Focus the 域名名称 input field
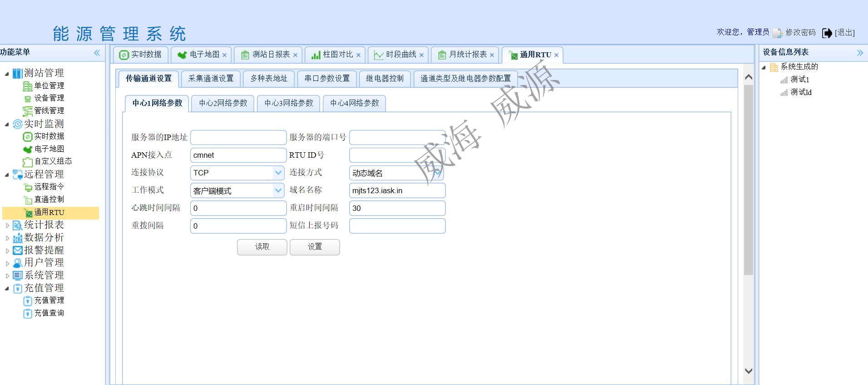The width and height of the screenshot is (868, 385). tap(397, 190)
